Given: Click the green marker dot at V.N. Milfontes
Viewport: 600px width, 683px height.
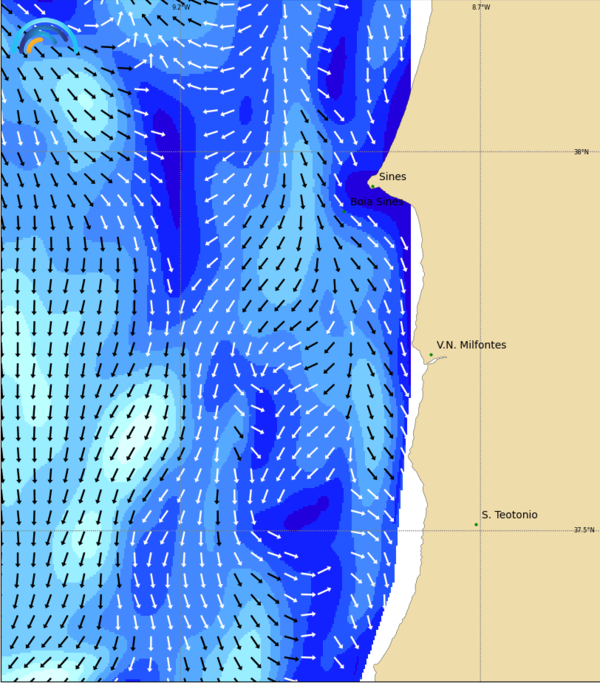Looking at the screenshot, I should [431, 355].
